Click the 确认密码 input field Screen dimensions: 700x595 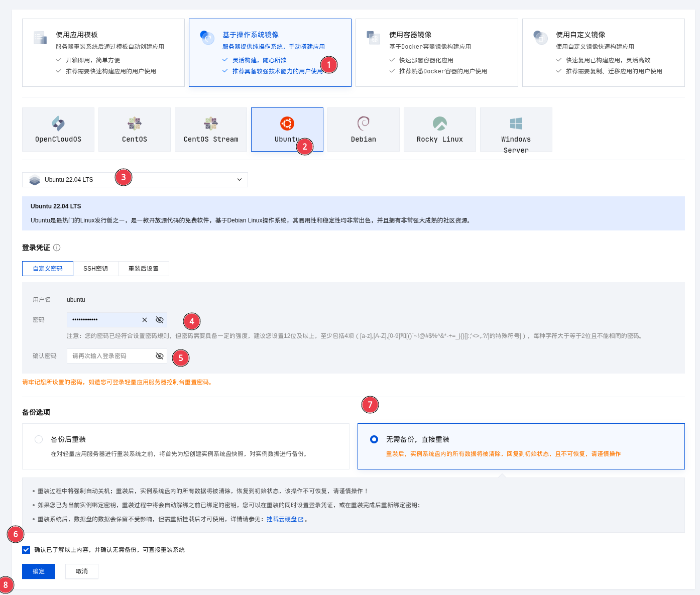[111, 356]
